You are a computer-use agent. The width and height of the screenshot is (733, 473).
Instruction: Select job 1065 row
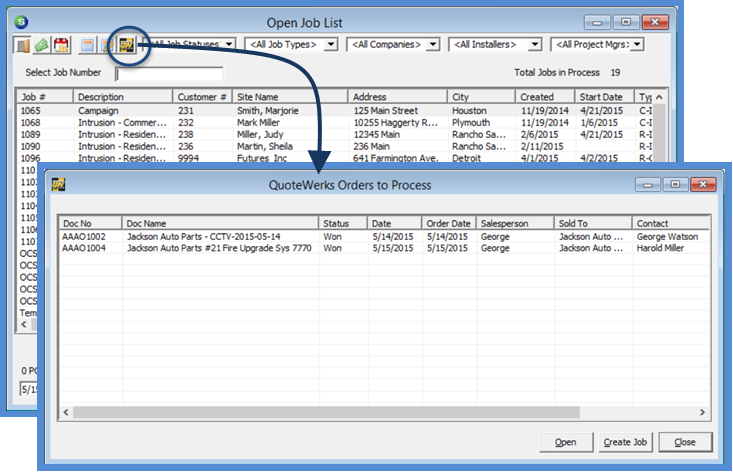(334, 111)
